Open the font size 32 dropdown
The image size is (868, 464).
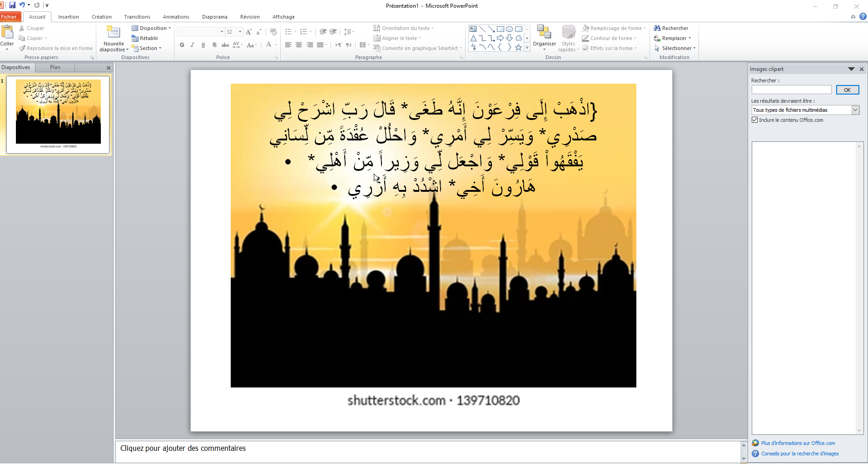coord(240,32)
